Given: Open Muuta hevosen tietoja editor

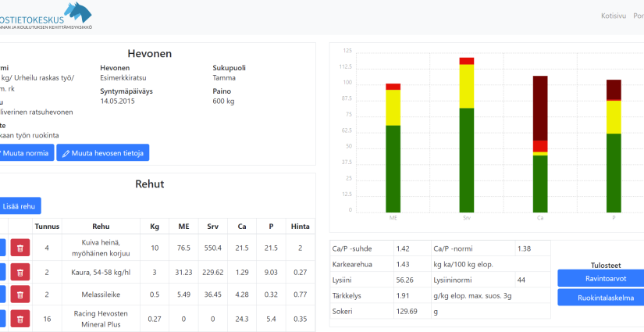Looking at the screenshot, I should click(x=103, y=152).
